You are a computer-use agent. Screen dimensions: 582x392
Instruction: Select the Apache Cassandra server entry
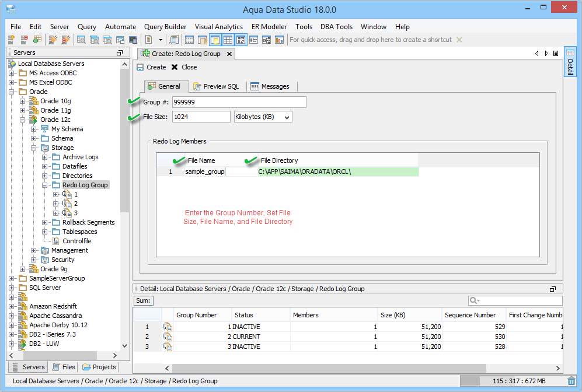55,316
